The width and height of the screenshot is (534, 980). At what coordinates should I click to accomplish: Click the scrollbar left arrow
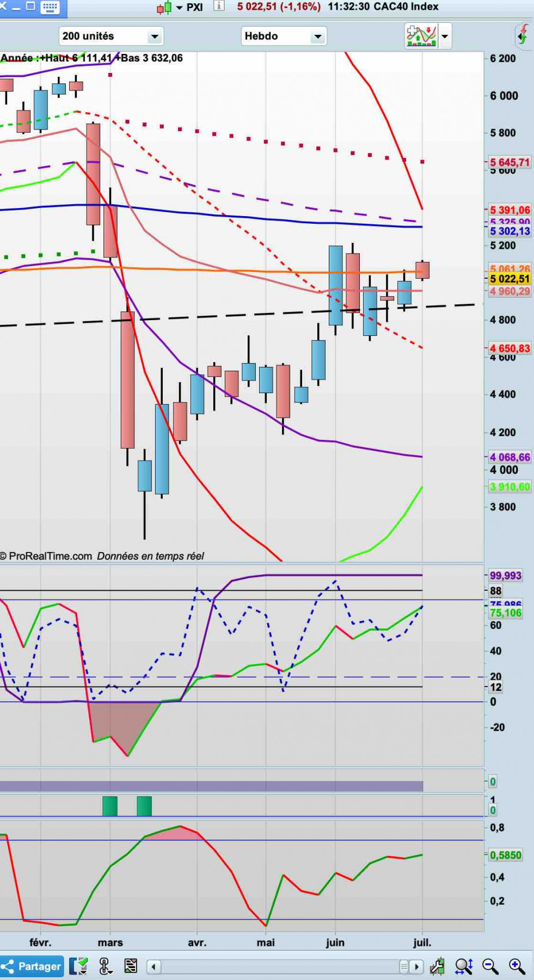click(154, 967)
